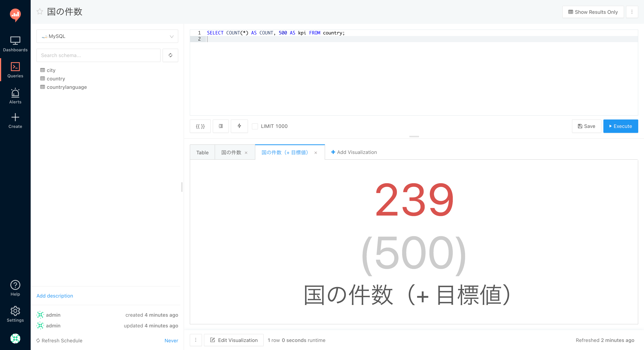Click the Alerts panel icon

(x=15, y=96)
